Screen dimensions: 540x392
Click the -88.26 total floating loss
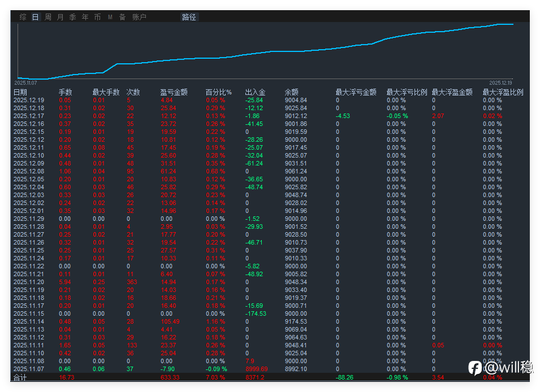coord(344,377)
